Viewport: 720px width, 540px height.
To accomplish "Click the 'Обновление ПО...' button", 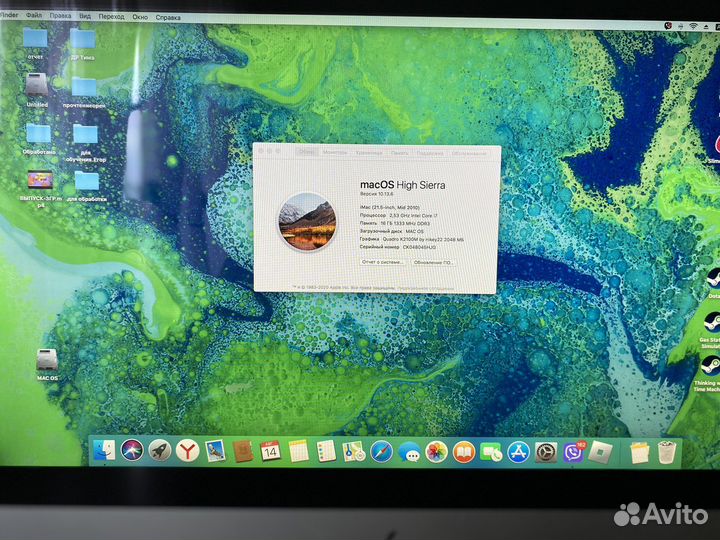I will point(433,262).
